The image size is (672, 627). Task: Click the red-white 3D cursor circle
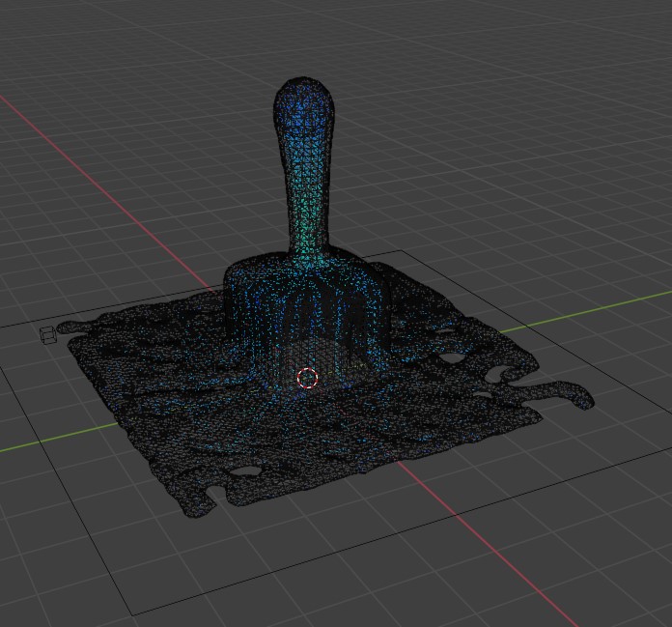click(x=307, y=378)
